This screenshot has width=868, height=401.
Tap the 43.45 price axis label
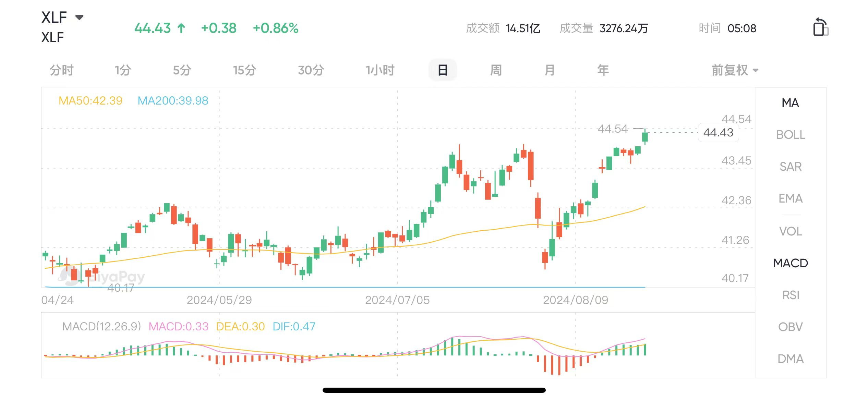coord(736,161)
